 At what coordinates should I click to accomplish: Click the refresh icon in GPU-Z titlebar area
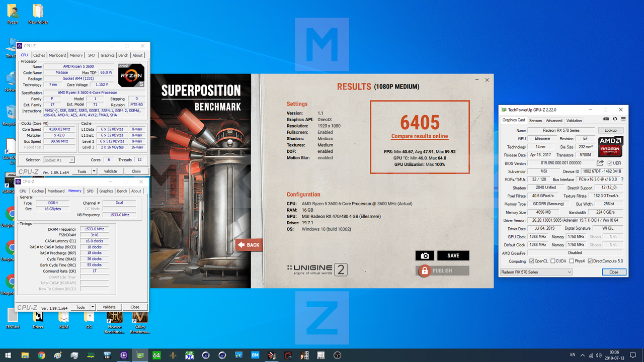pyautogui.click(x=614, y=119)
